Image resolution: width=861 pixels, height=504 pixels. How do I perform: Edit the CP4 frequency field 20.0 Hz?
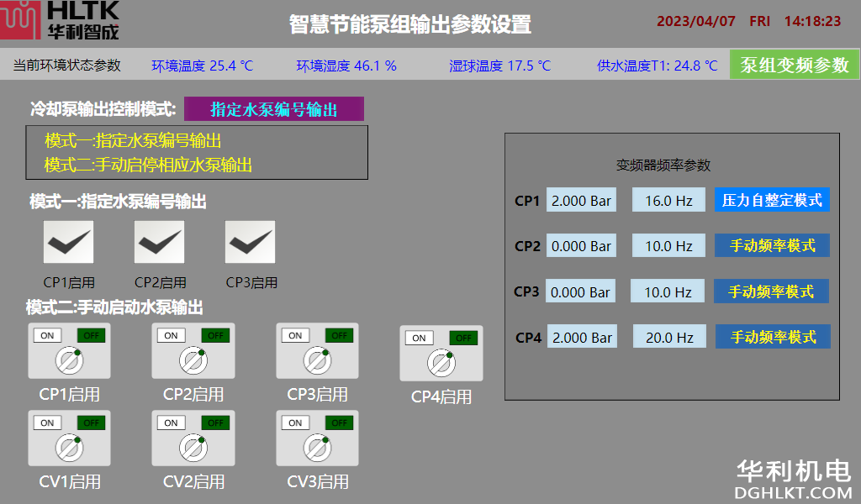pos(669,338)
